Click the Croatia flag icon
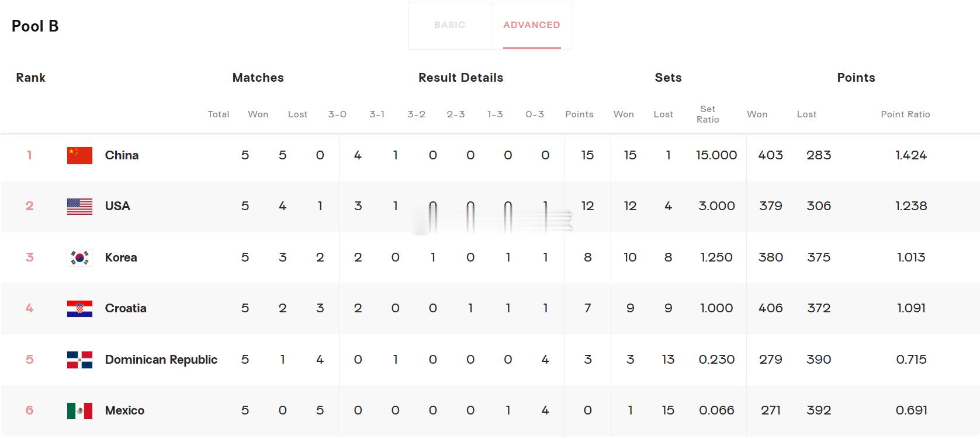The width and height of the screenshot is (980, 439). (79, 308)
